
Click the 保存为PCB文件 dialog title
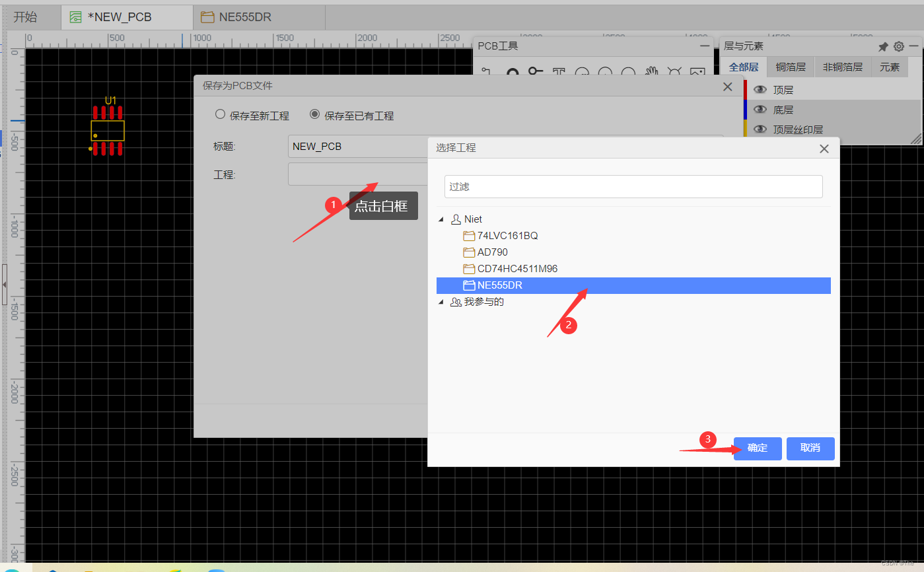(x=238, y=86)
